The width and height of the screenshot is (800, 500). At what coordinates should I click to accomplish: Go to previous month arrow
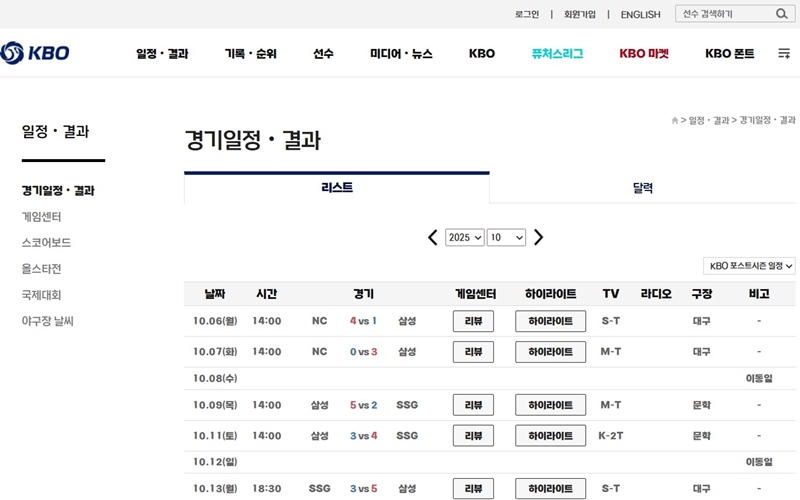[x=433, y=237]
